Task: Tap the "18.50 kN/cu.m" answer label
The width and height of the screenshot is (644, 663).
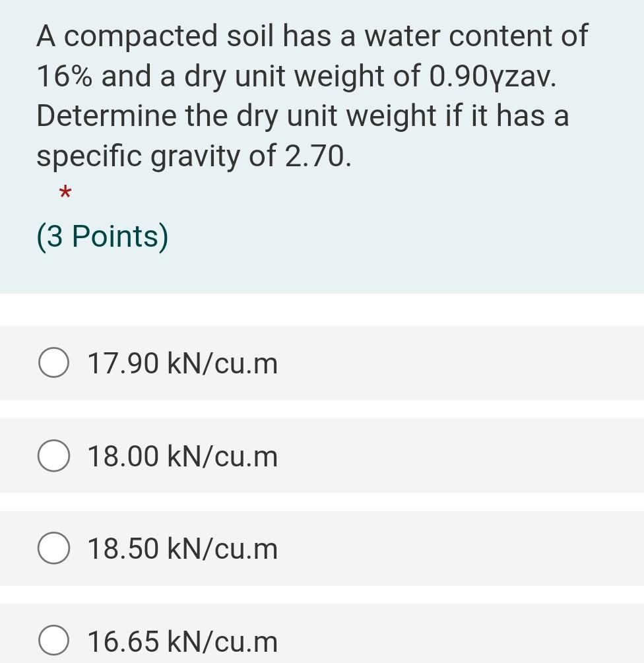Action: tap(182, 549)
